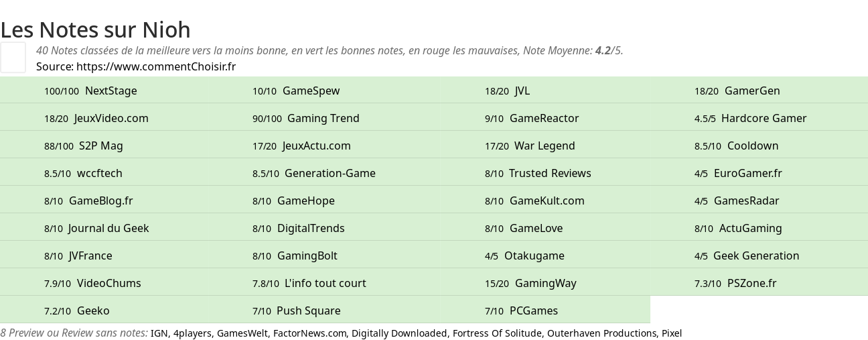Open the source link www.commentChoisir.fr
The width and height of the screenshot is (868, 340).
coord(156,66)
